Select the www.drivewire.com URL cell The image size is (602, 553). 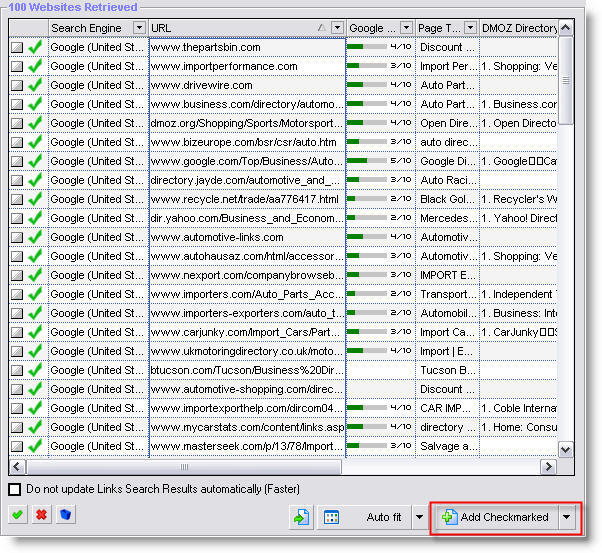click(248, 85)
